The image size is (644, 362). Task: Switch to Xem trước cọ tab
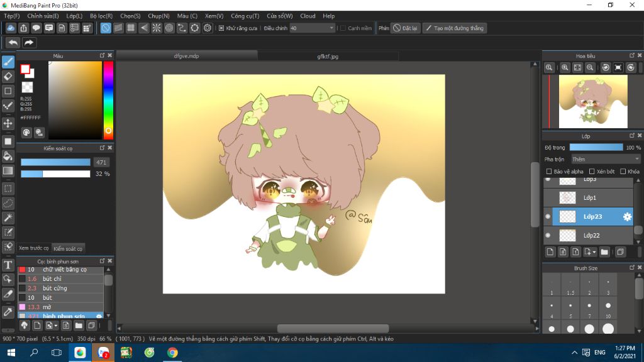click(x=34, y=248)
